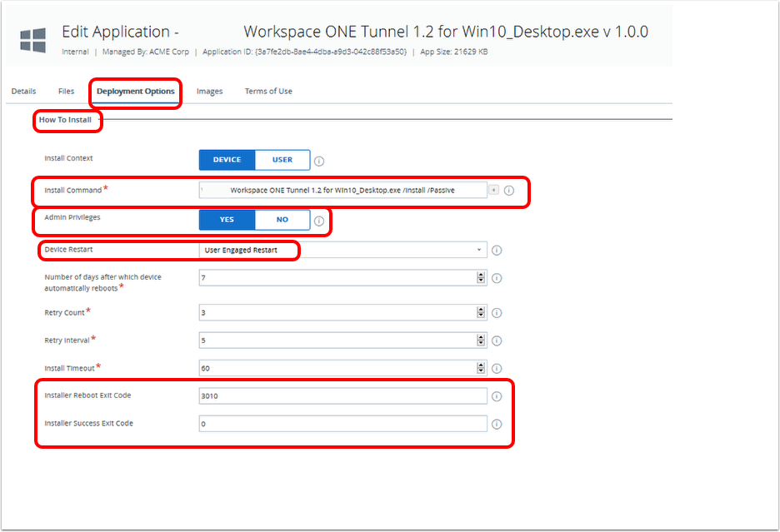The height and width of the screenshot is (532, 780).
Task: Set Admin Privileges to YES
Action: (x=227, y=220)
